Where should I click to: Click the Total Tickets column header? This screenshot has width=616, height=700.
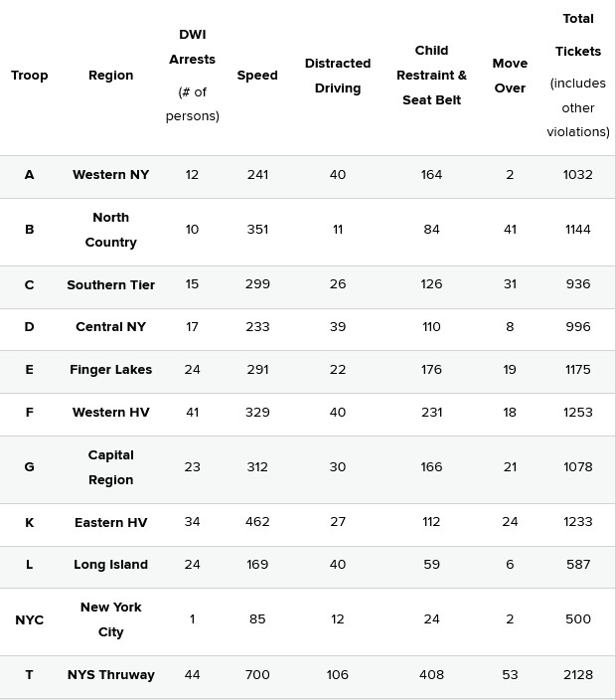[x=578, y=75]
